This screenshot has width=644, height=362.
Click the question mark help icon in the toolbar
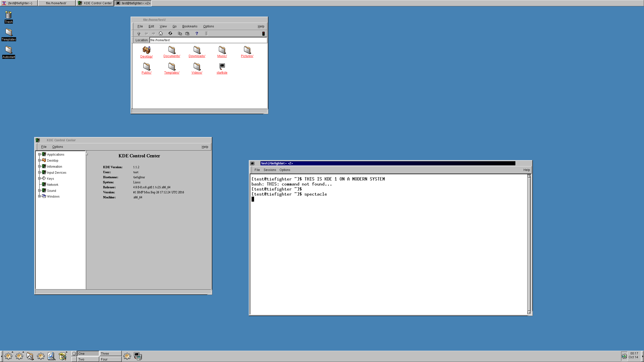coord(197,33)
